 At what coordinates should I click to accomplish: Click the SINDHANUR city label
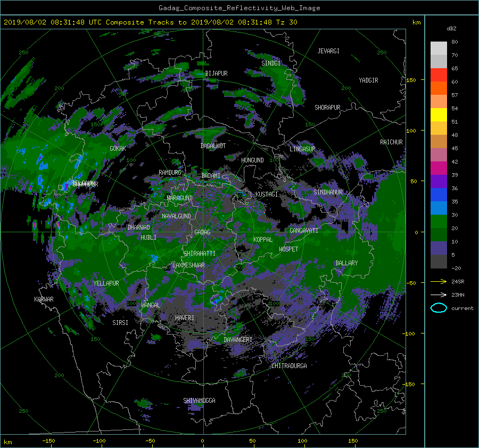pos(328,192)
